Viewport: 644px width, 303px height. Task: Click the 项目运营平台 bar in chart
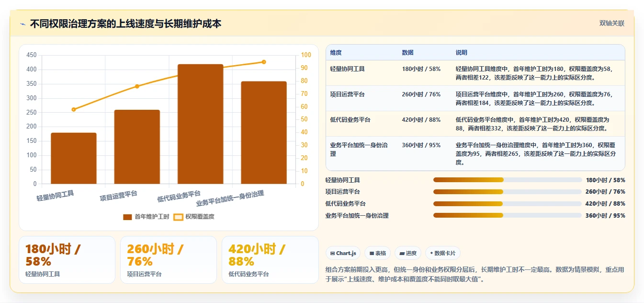[137, 147]
